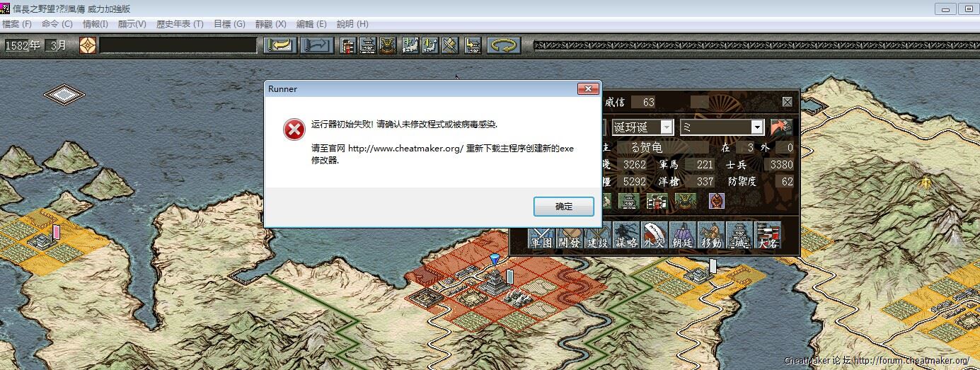Open the 謀略 (Strategy) command

click(626, 236)
